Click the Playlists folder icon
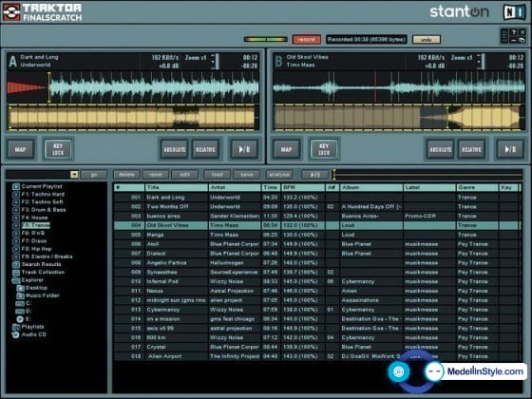This screenshot has width=532, height=399. [x=16, y=327]
